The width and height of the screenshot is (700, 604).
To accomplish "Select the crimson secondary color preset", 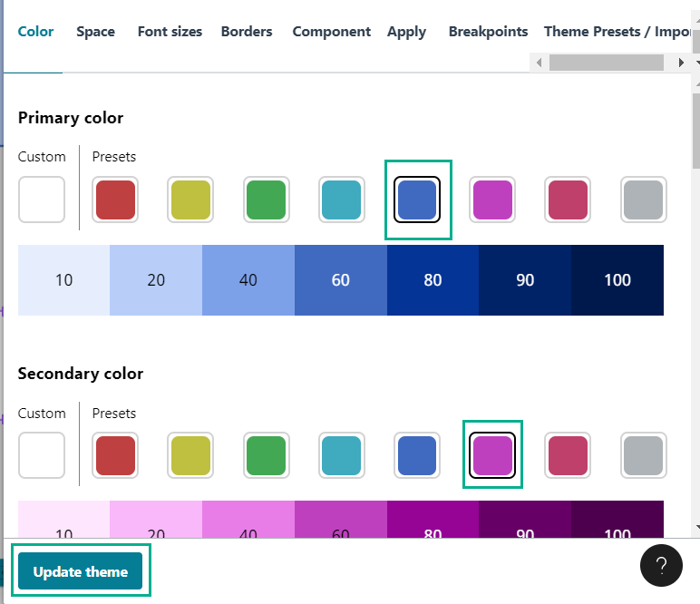I will [x=568, y=455].
